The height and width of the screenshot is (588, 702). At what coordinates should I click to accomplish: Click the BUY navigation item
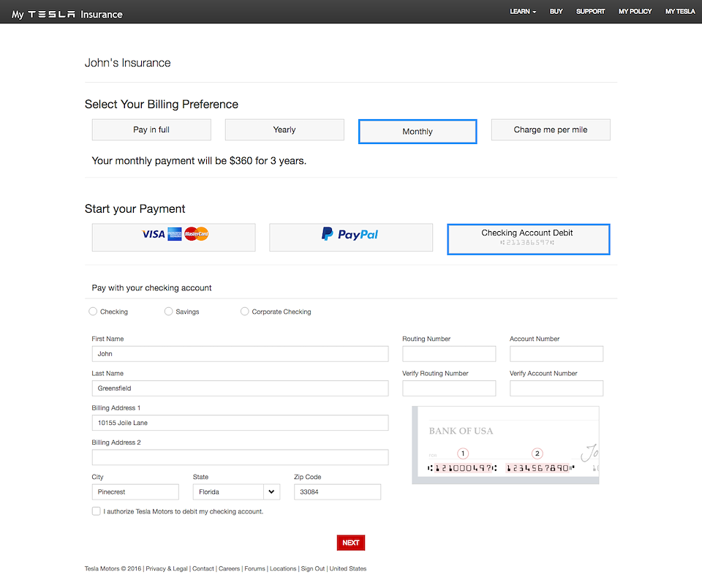[x=556, y=12]
